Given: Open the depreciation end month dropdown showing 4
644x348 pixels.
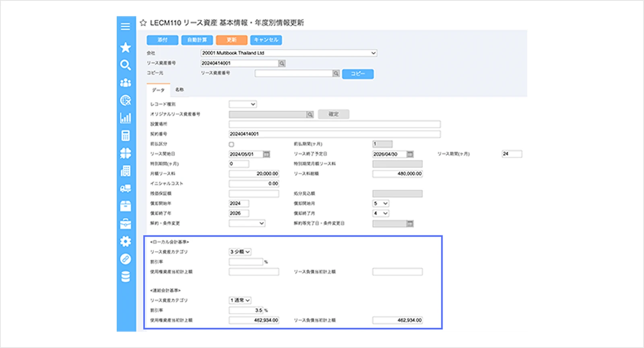Looking at the screenshot, I should pyautogui.click(x=381, y=213).
